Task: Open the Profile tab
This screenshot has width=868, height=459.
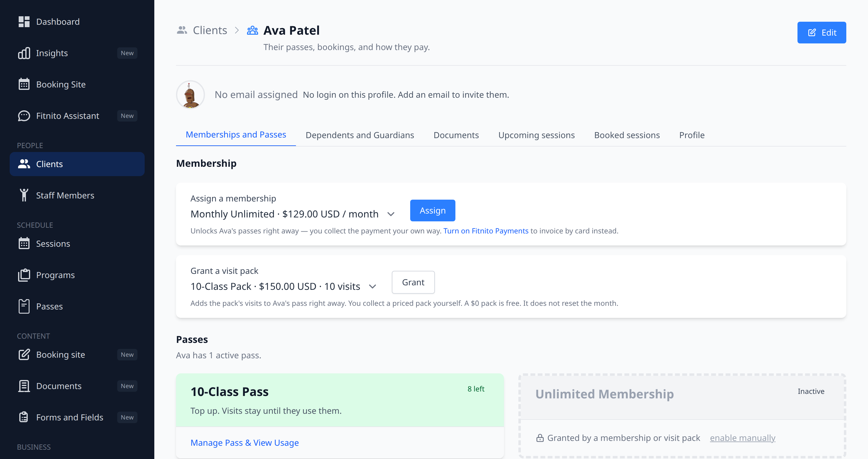Action: coord(692,135)
